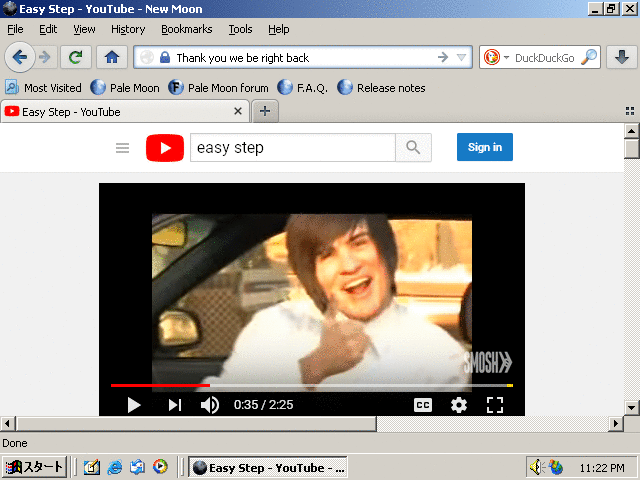The height and width of the screenshot is (480, 640).
Task: Open the View menu
Action: pos(84,29)
